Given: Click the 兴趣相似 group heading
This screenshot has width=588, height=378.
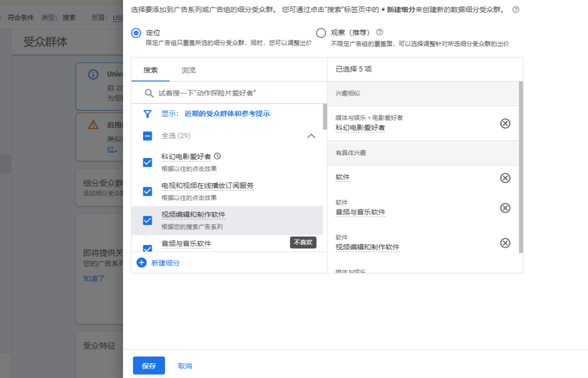Looking at the screenshot, I should point(347,93).
